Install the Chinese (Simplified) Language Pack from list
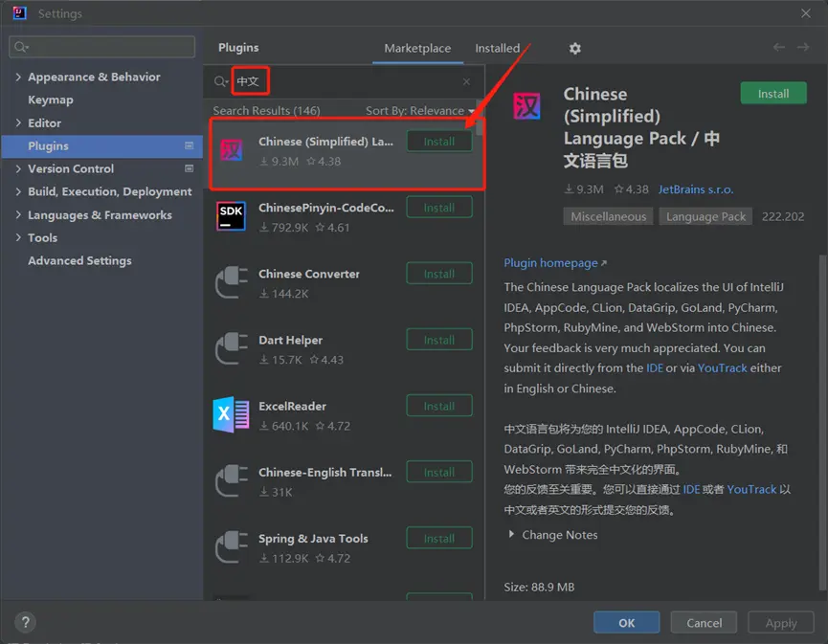Image resolution: width=828 pixels, height=644 pixels. pyautogui.click(x=438, y=142)
